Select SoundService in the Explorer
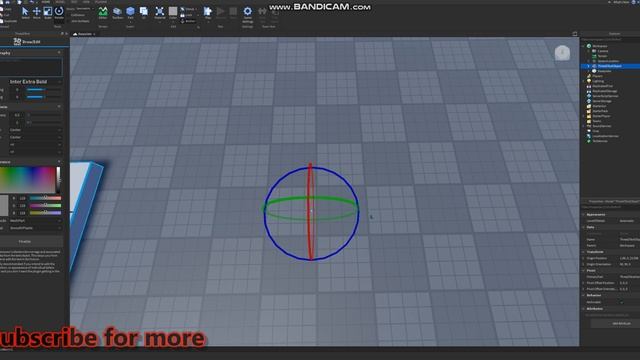640x360 pixels. coord(601,126)
